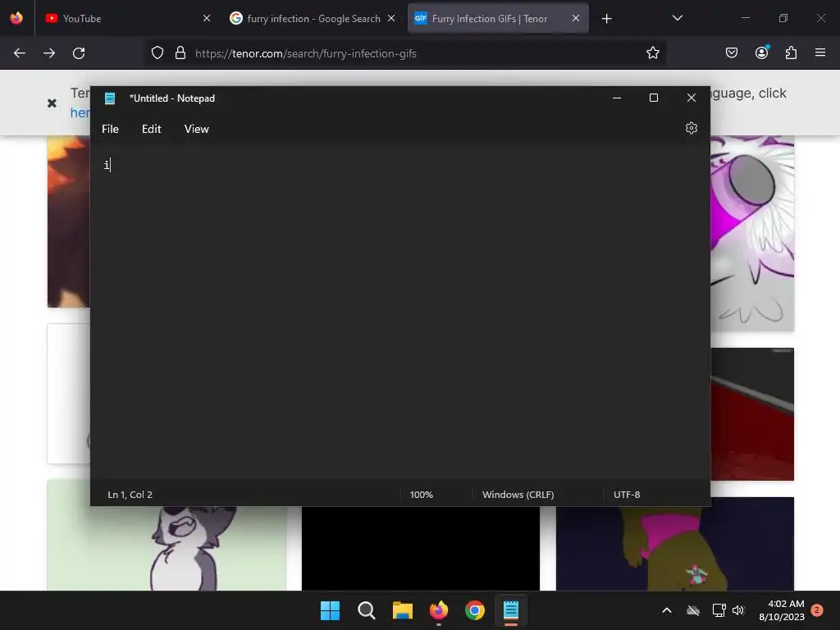Viewport: 840px width, 630px height.
Task: Close the Google Search tab
Action: coord(391,19)
